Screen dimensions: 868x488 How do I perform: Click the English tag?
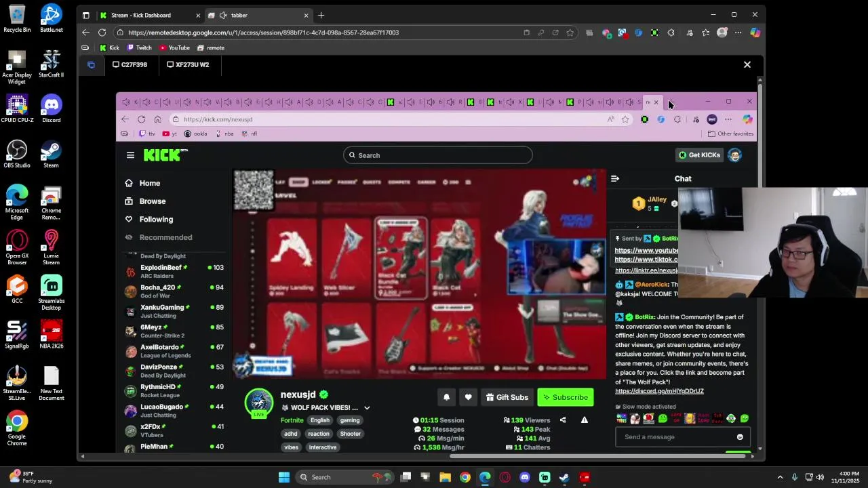tap(320, 420)
